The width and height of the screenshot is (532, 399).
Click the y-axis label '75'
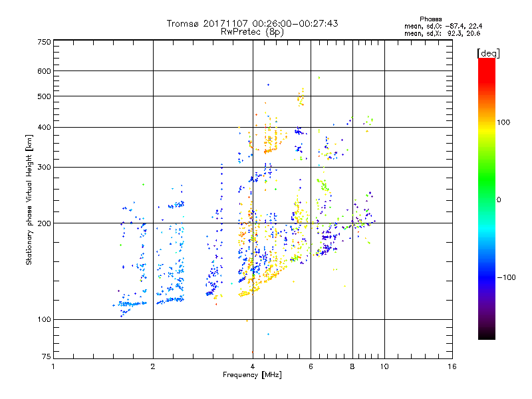tap(47, 356)
